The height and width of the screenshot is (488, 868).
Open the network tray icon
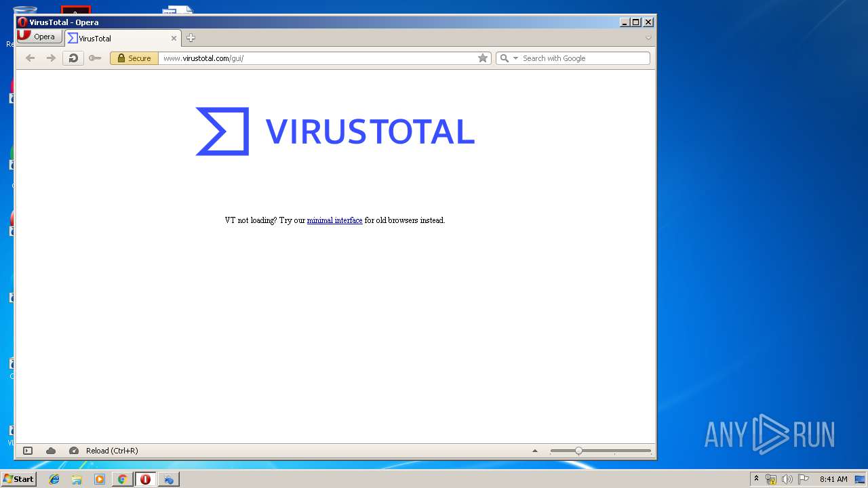coord(771,479)
